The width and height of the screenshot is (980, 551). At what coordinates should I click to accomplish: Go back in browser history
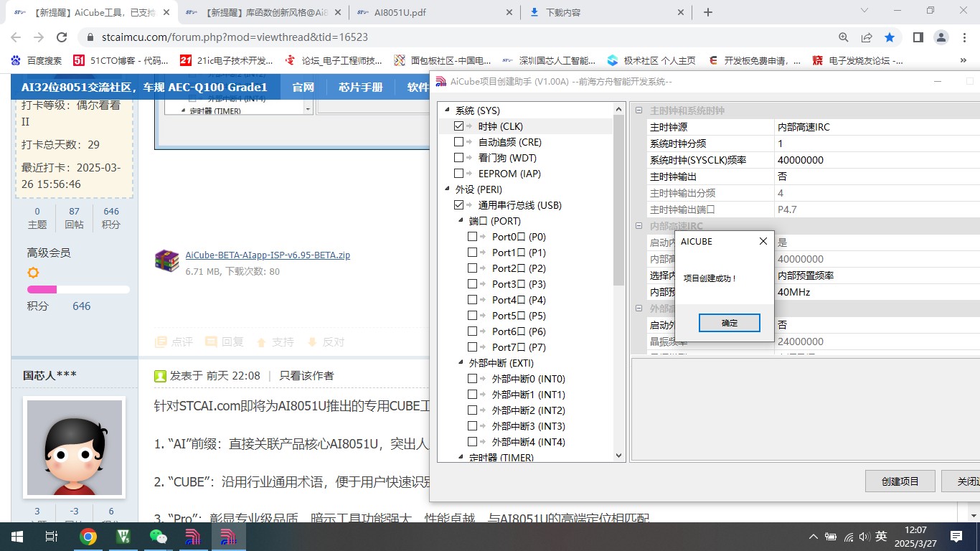point(16,37)
